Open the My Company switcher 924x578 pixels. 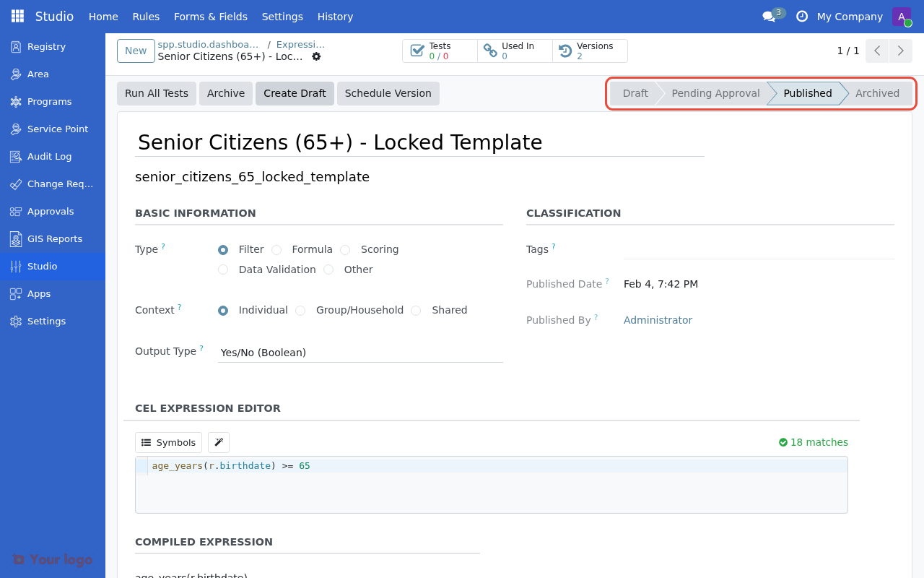849,17
